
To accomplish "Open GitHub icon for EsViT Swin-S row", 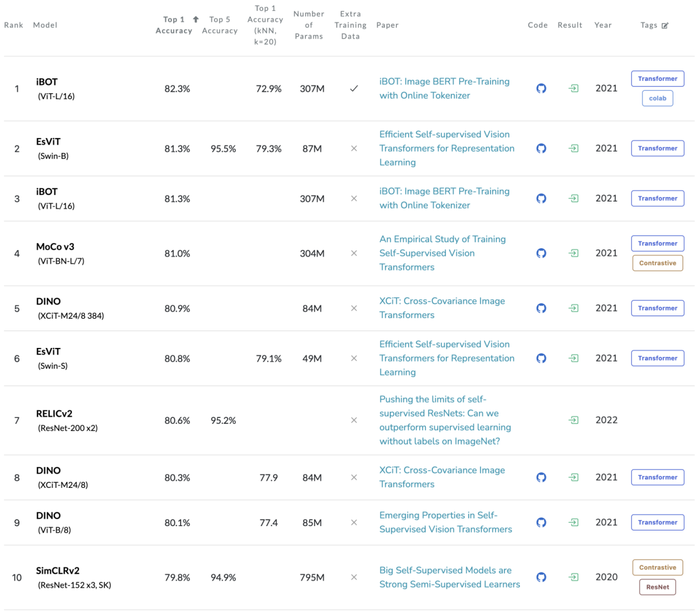I will click(x=541, y=358).
